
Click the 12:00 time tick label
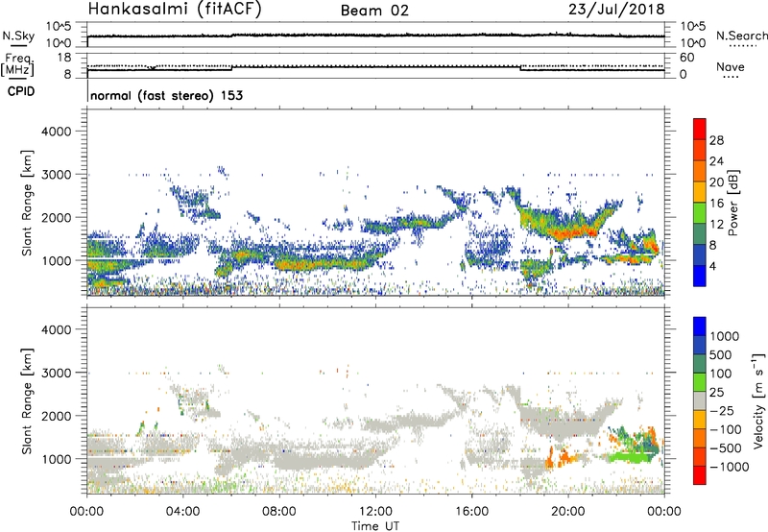[x=375, y=512]
